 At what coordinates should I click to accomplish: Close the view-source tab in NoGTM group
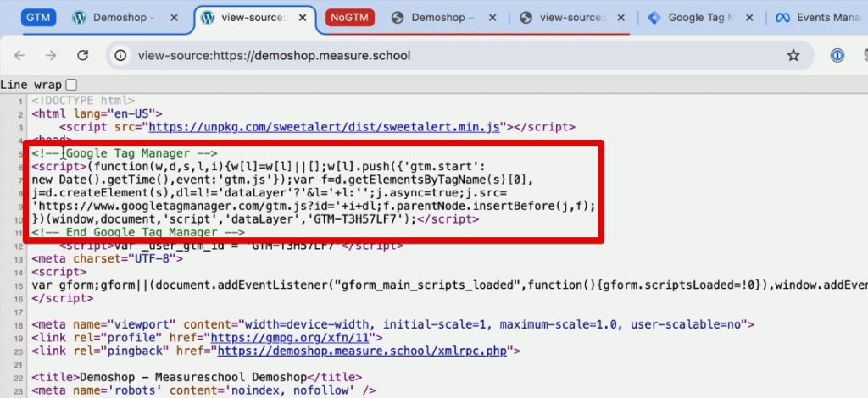[x=620, y=18]
